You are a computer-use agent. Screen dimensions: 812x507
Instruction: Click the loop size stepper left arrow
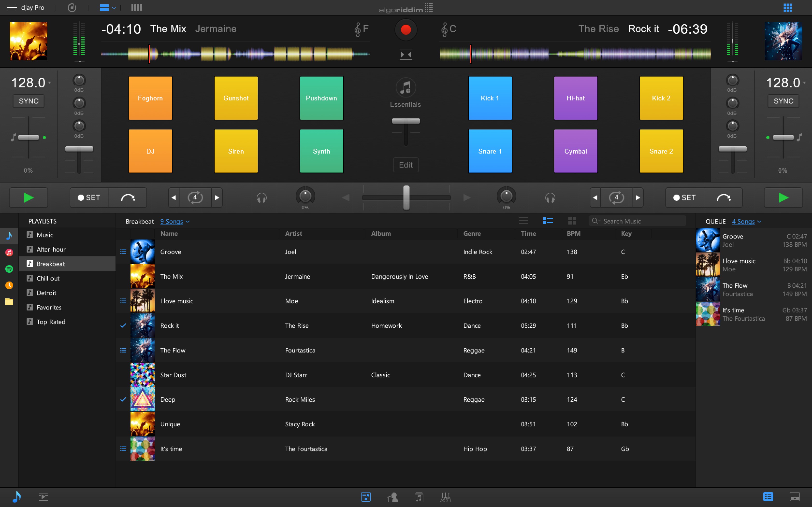coord(173,197)
